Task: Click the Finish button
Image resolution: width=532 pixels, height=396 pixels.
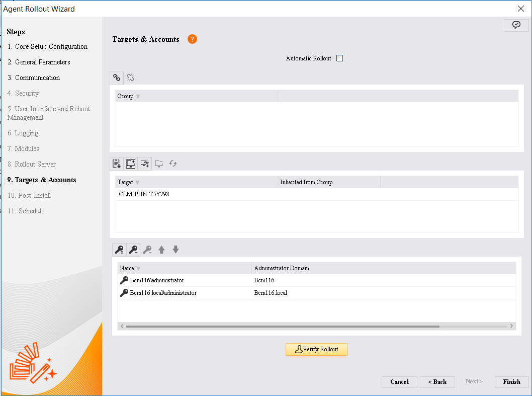Action: pos(511,382)
